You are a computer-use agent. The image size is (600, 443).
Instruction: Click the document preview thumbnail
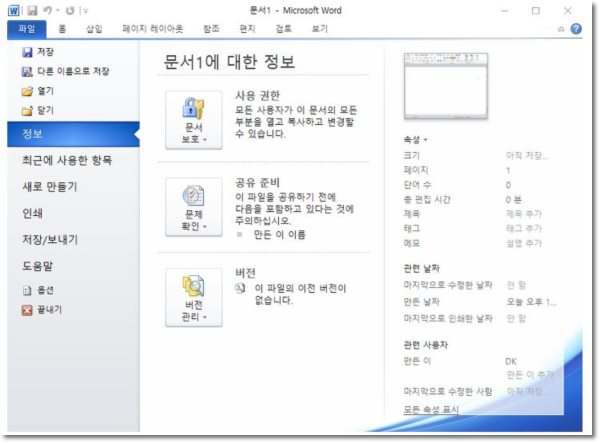(446, 86)
